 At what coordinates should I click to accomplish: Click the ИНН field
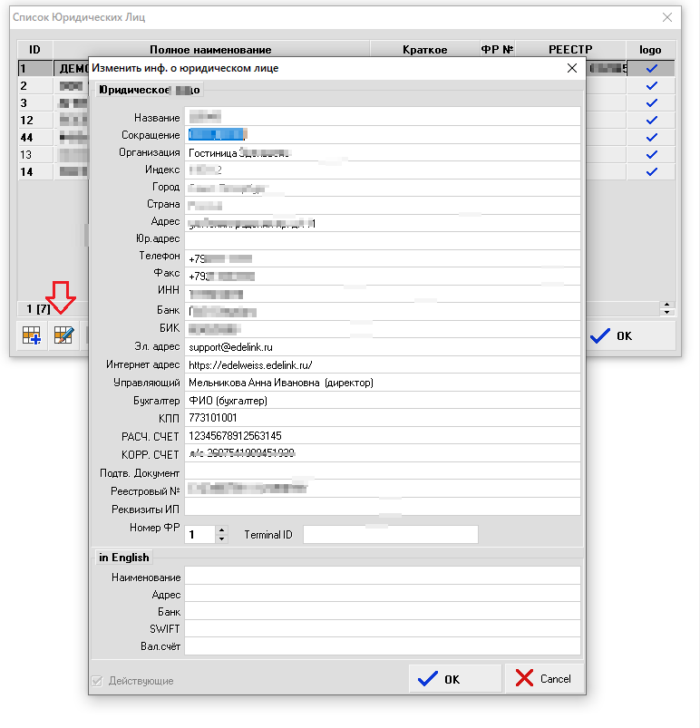click(383, 294)
